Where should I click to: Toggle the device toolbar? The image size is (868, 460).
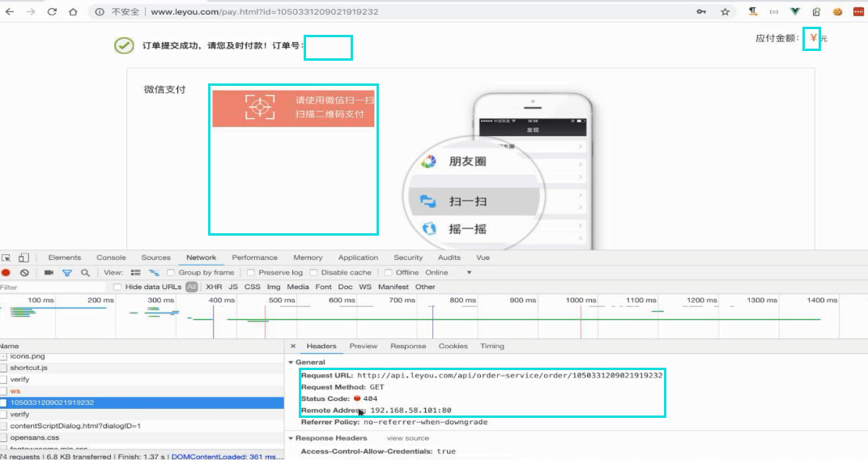23,258
